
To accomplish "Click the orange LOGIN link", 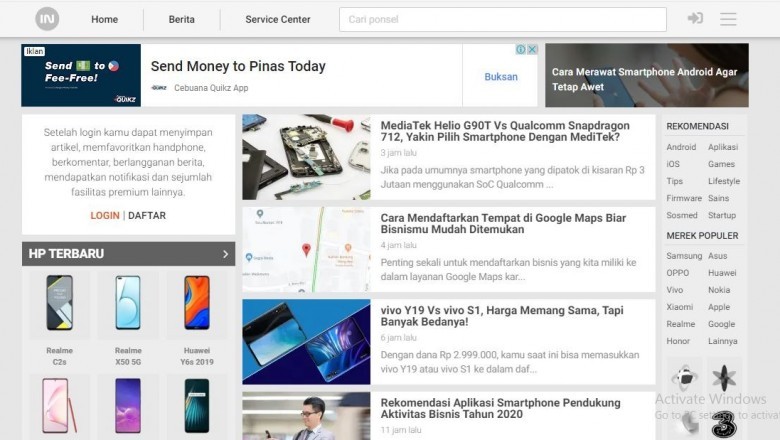I will (105, 216).
